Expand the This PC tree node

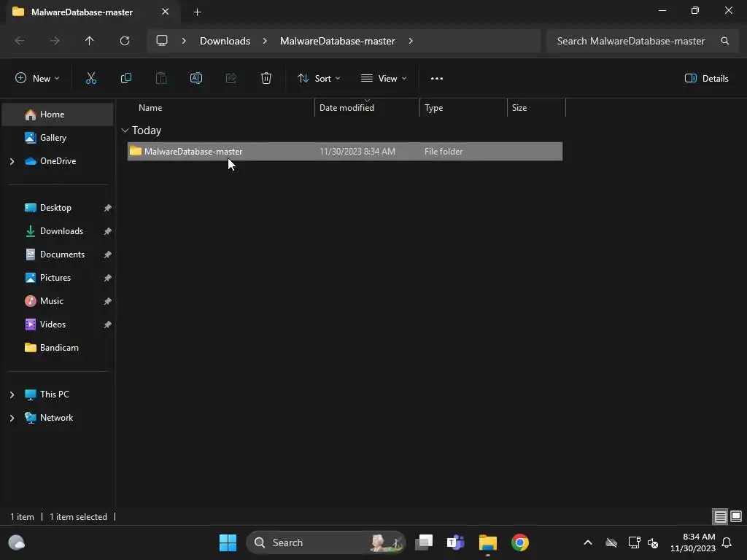point(12,394)
